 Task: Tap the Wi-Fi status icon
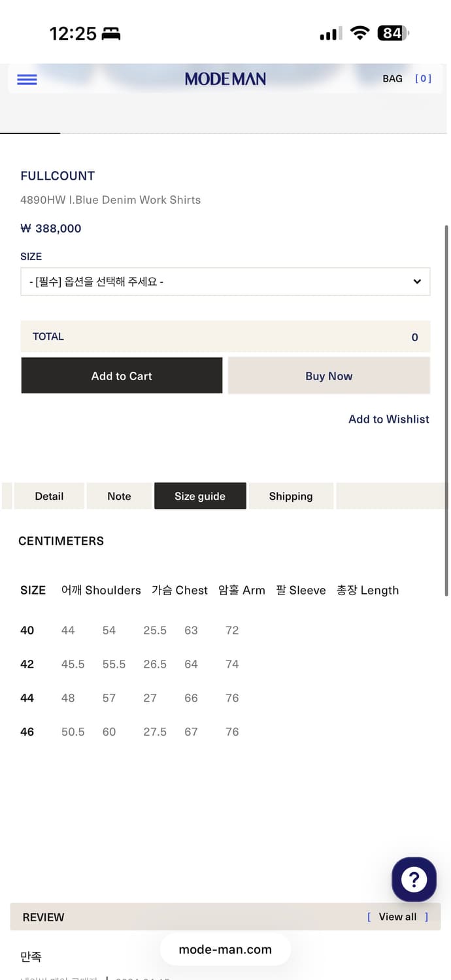click(x=359, y=33)
